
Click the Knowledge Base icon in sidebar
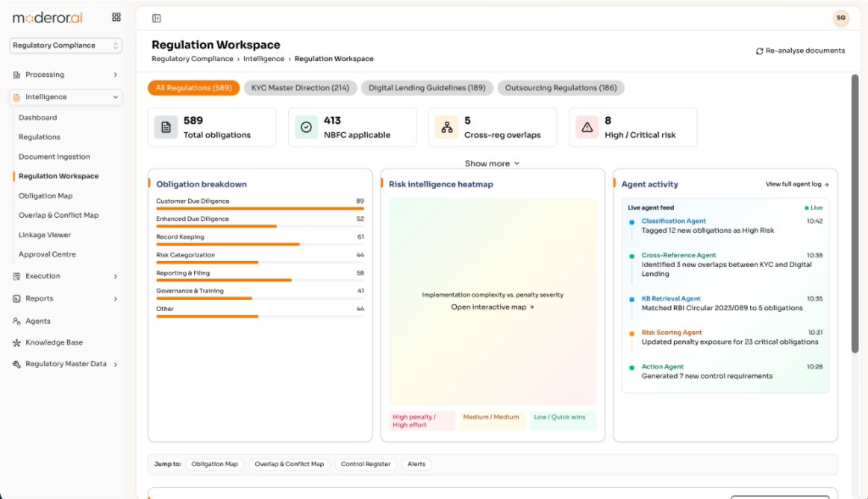pyautogui.click(x=17, y=343)
